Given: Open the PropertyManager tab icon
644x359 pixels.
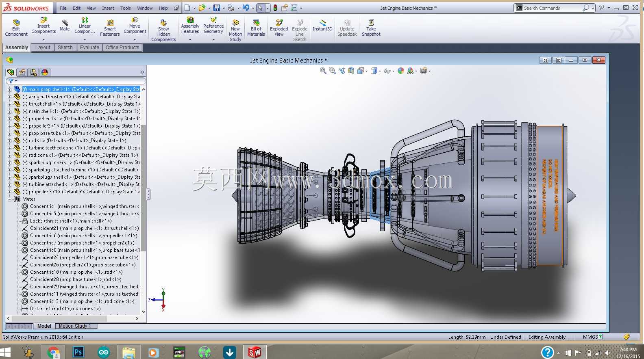Looking at the screenshot, I should pos(22,72).
